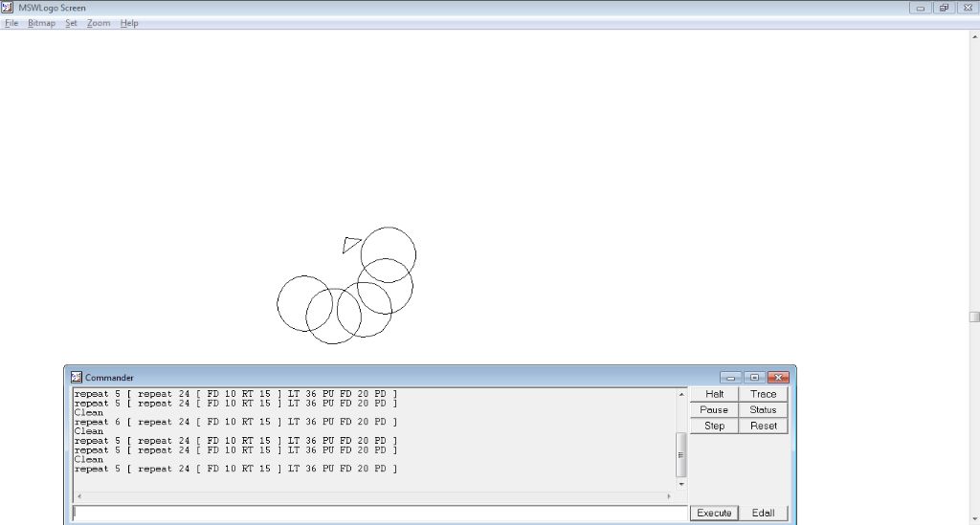This screenshot has width=980, height=525.
Task: Click the Status button
Action: pos(763,410)
